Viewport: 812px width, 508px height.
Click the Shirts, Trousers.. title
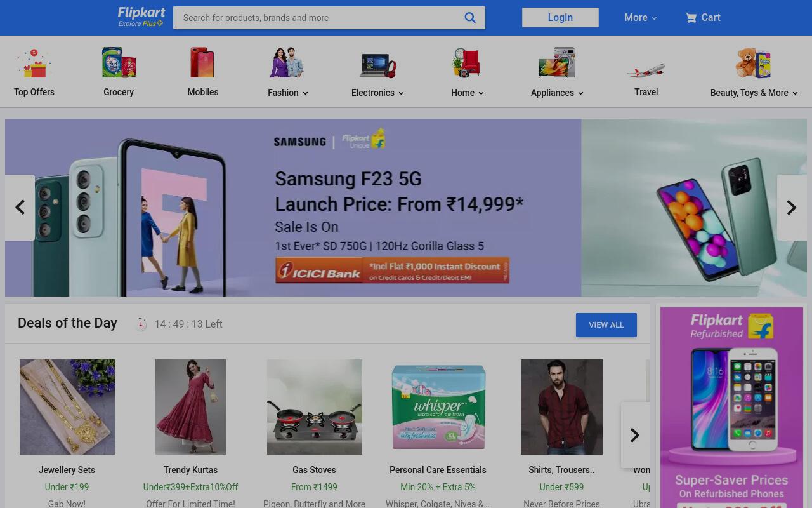click(561, 470)
